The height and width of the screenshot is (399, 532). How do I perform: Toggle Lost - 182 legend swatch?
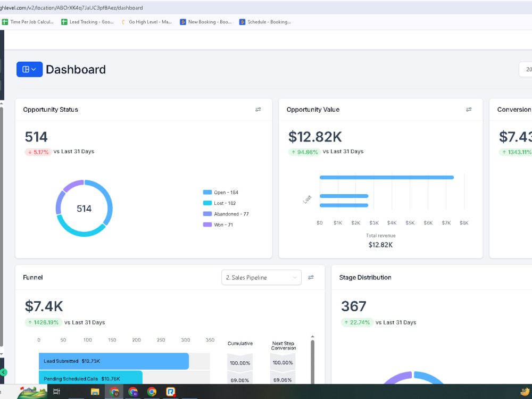point(207,203)
